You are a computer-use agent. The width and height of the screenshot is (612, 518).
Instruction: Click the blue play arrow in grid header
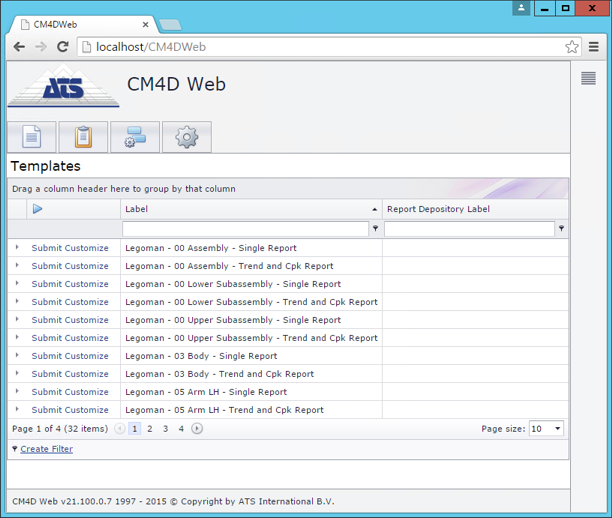pos(37,209)
